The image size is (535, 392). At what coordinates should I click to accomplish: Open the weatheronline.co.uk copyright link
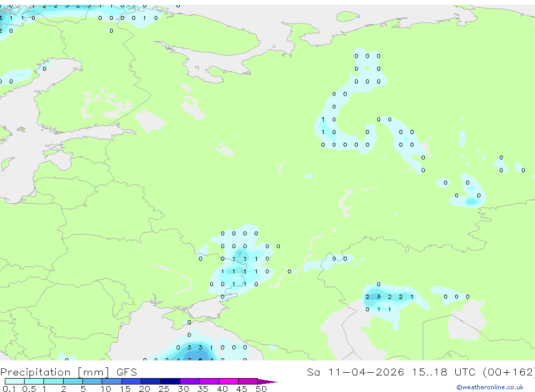[490, 387]
